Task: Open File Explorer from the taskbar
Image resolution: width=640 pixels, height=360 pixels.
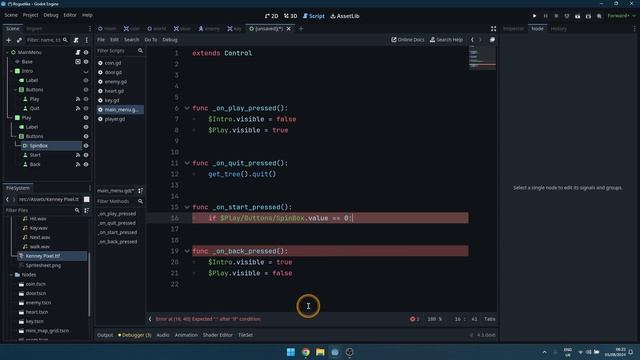Action: (320, 352)
